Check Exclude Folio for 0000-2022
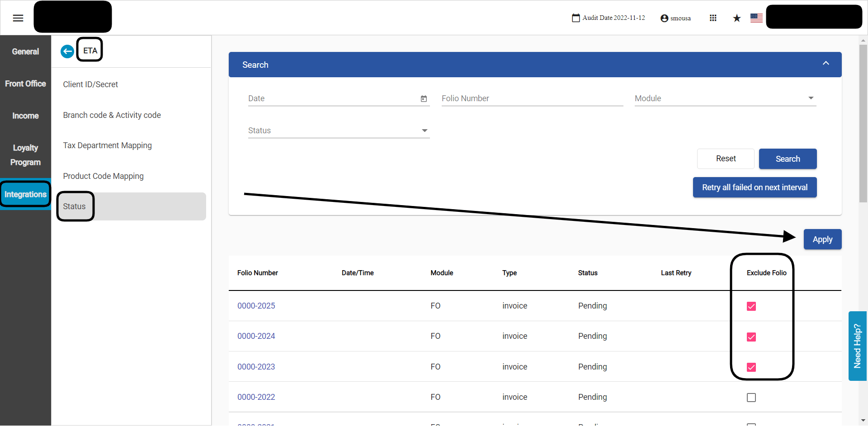This screenshot has width=868, height=426. 751,398
